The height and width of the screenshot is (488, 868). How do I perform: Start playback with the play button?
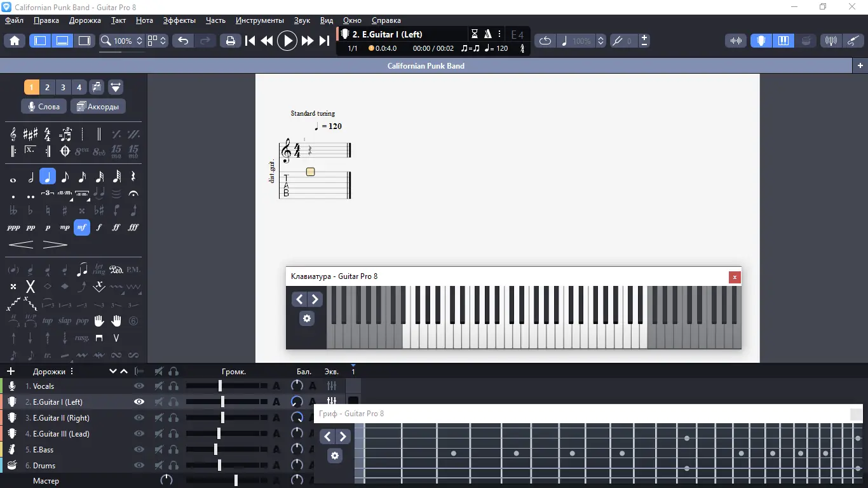287,41
